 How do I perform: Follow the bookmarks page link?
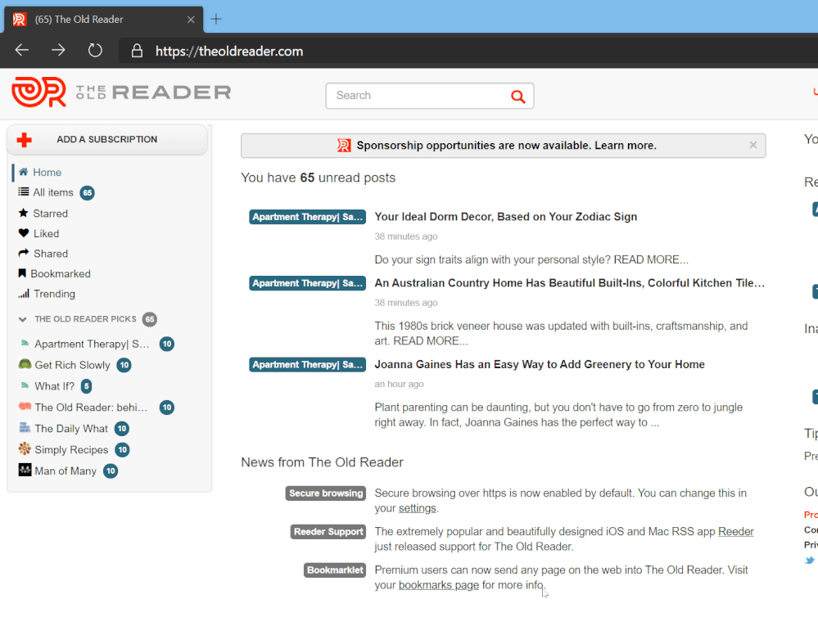pos(439,585)
